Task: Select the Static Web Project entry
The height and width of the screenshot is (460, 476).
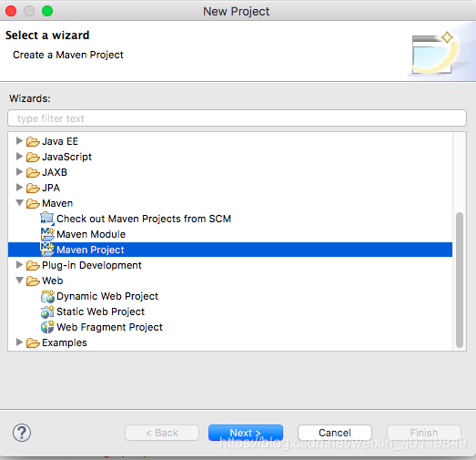Action: tap(100, 312)
